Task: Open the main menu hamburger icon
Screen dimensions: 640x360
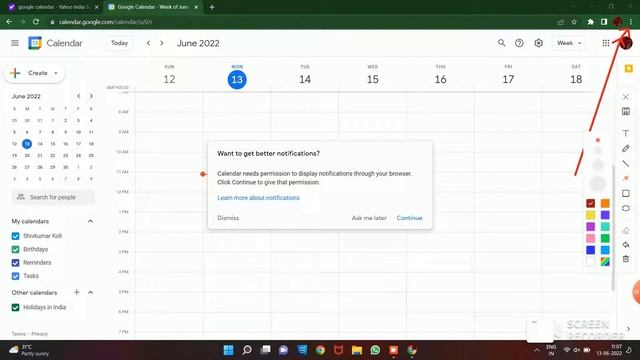Action: [15, 43]
